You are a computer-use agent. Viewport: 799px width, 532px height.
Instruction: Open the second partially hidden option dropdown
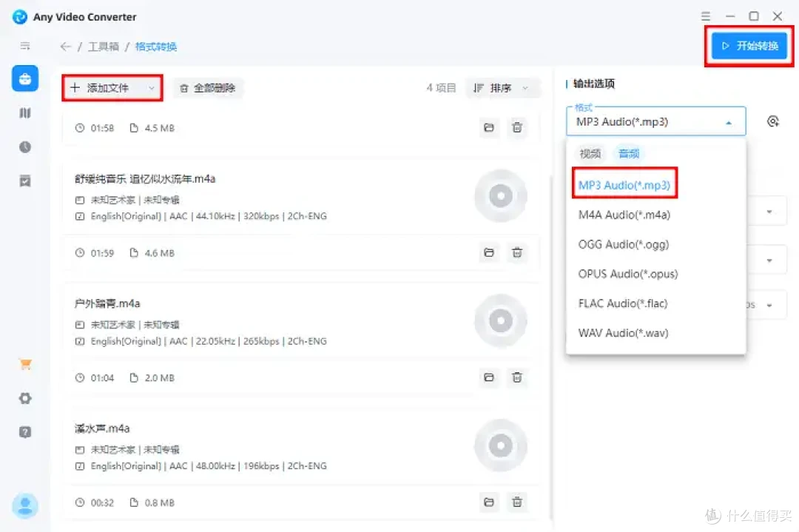coord(769,260)
